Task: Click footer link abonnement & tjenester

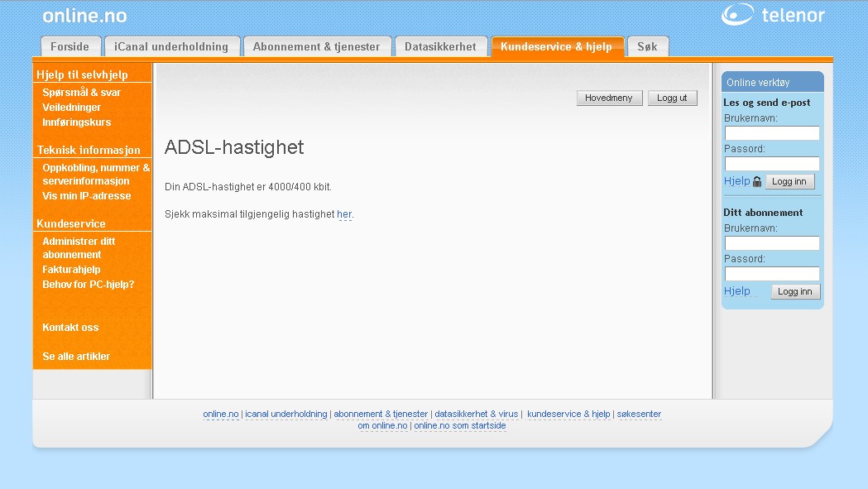Action: click(381, 415)
